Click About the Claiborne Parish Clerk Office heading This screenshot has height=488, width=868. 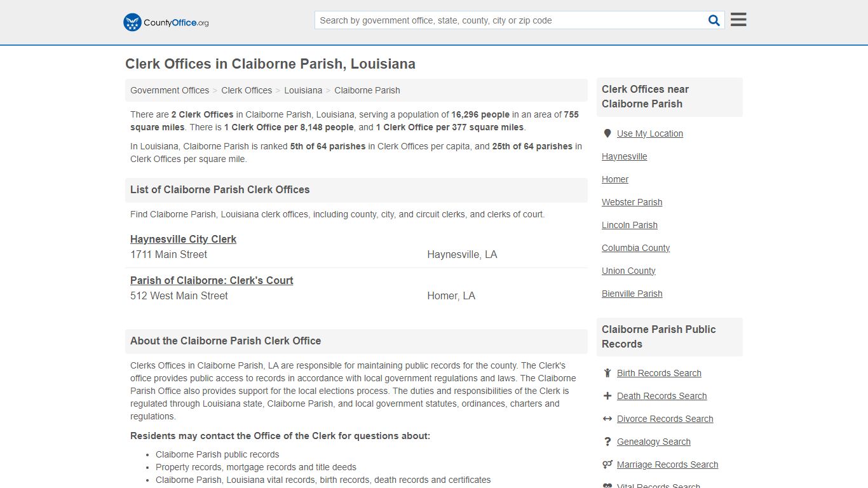(x=226, y=341)
